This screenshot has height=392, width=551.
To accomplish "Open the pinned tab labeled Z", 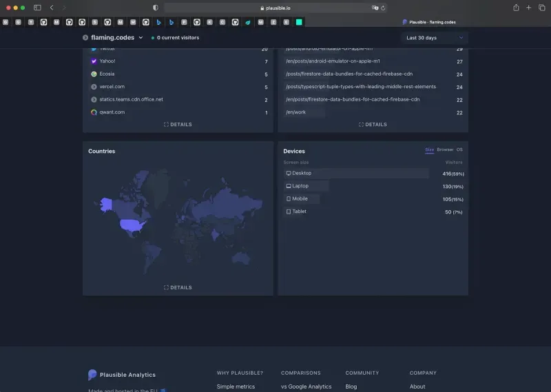I will (x=273, y=22).
